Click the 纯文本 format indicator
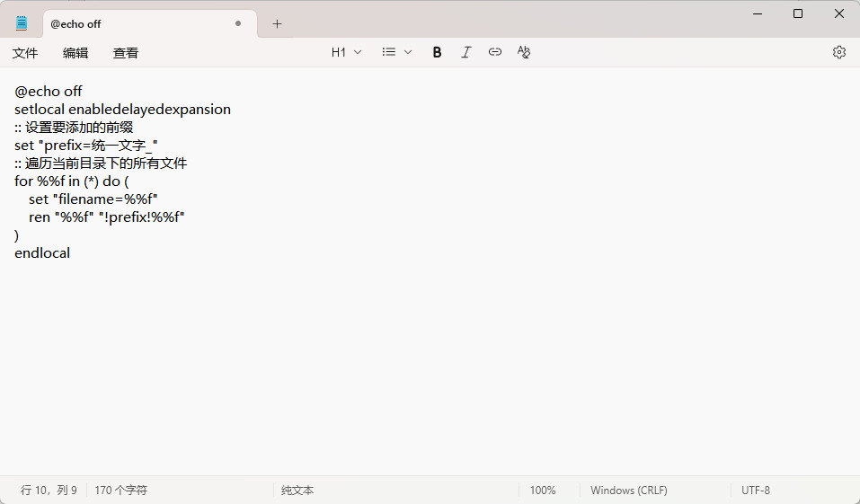Viewport: 860px width, 504px height. click(297, 490)
